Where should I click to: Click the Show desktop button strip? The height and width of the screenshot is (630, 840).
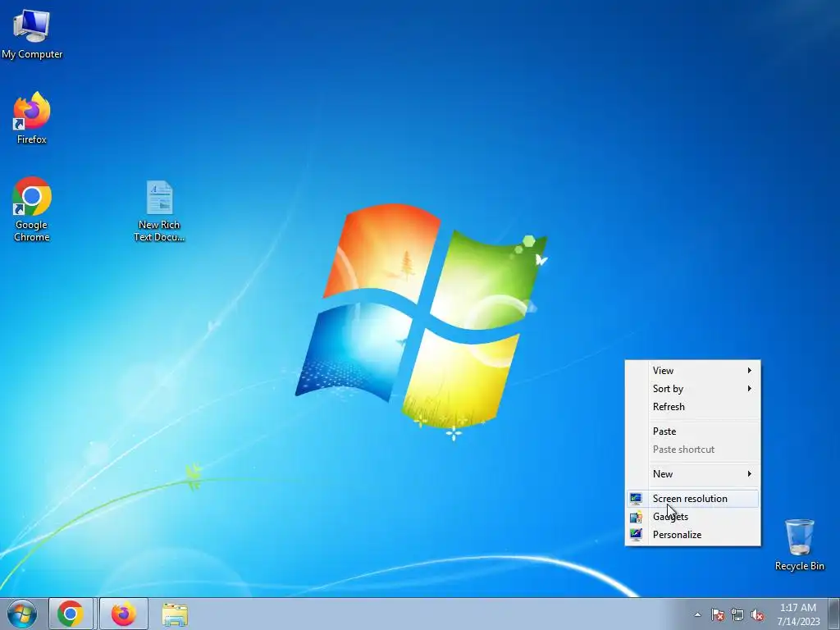(834, 614)
